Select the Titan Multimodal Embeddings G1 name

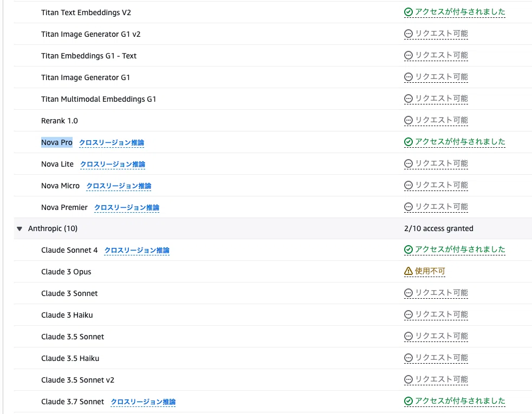pos(99,99)
